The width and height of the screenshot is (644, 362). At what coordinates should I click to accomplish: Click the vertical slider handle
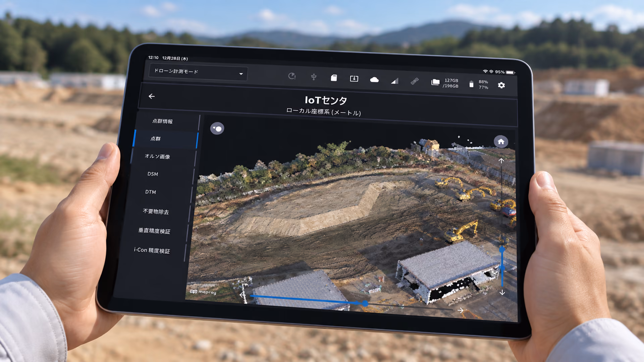point(502,249)
